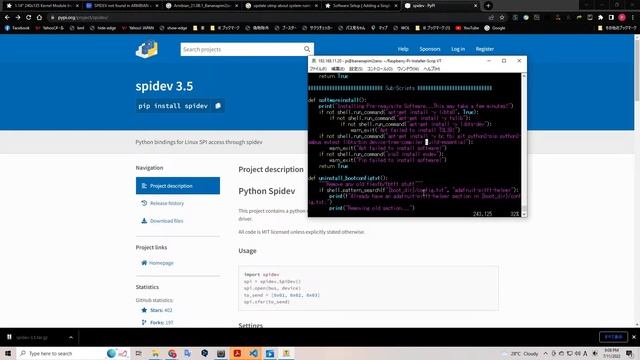The image size is (640, 360).
Task: Click the show all downloads button
Action: tap(613, 337)
